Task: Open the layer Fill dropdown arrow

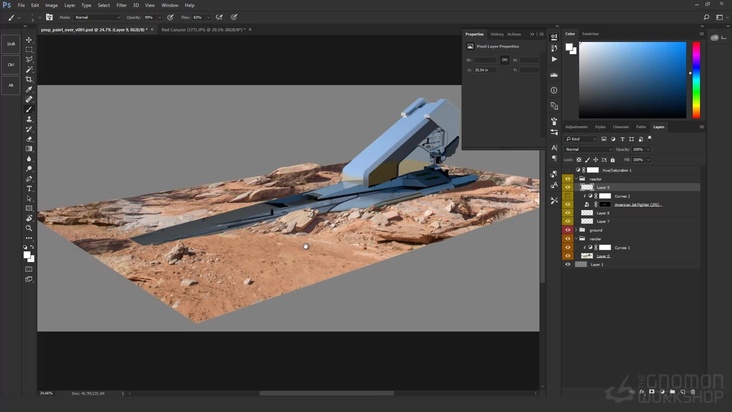Action: pyautogui.click(x=648, y=160)
